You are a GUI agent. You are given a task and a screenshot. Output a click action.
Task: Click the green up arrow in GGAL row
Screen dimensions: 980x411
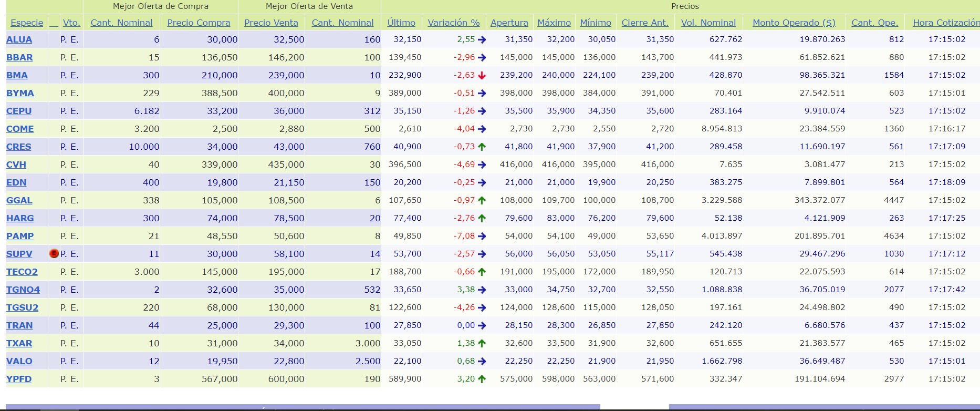(x=482, y=200)
